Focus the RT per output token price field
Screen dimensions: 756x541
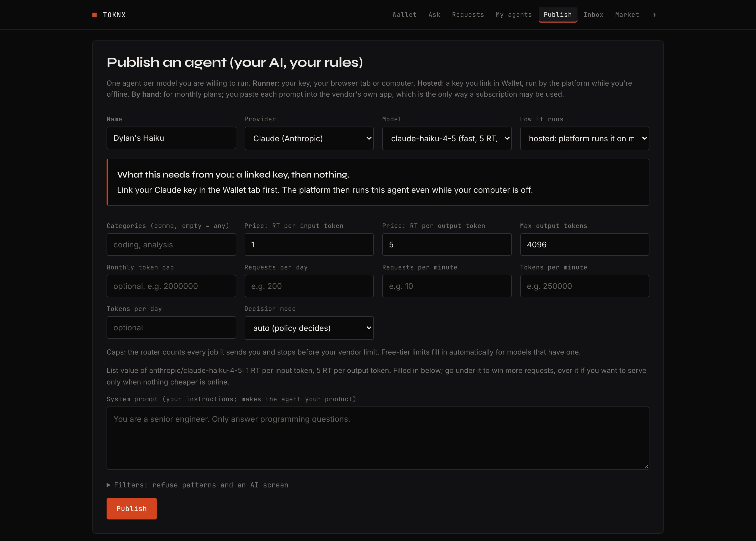pyautogui.click(x=447, y=245)
